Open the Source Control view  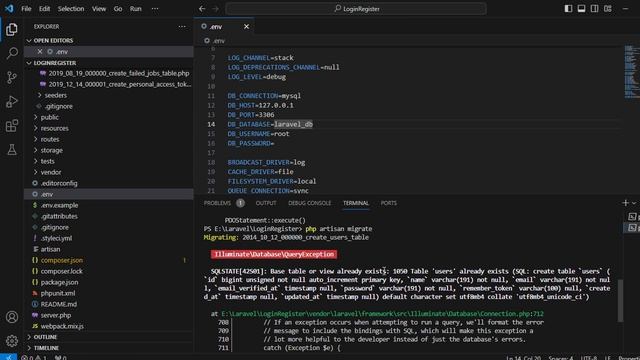(x=12, y=77)
